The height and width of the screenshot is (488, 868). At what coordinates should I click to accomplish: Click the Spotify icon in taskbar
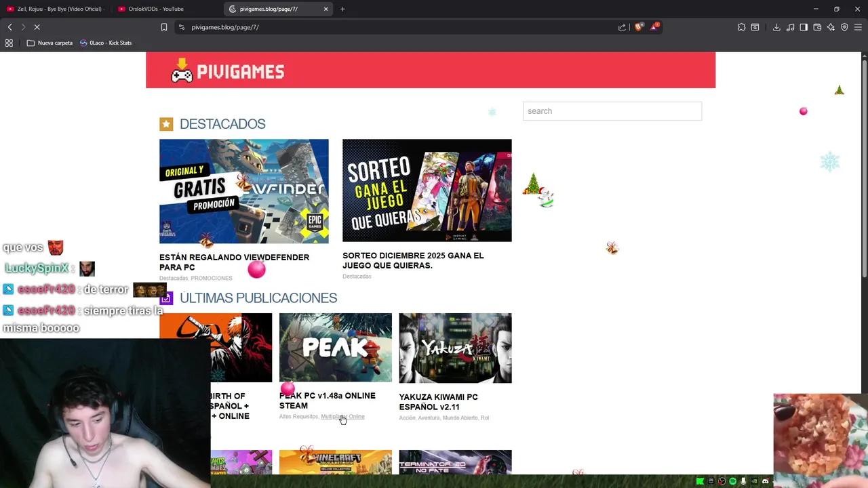pyautogui.click(x=732, y=481)
